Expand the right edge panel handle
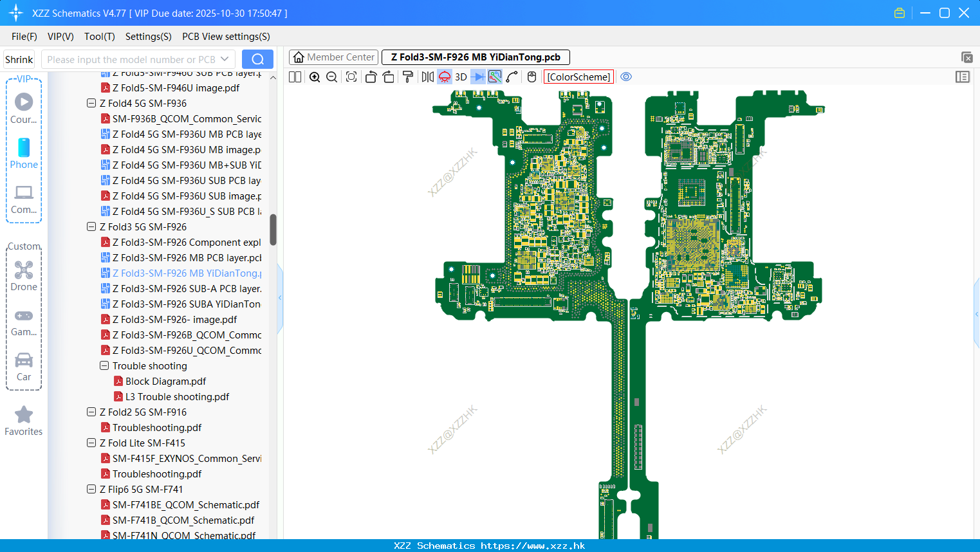 [977, 314]
